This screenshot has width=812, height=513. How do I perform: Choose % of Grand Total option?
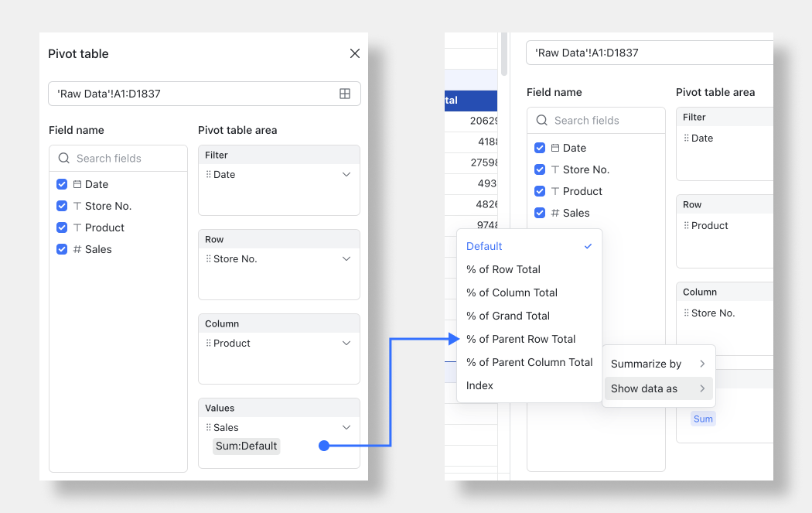coord(507,316)
